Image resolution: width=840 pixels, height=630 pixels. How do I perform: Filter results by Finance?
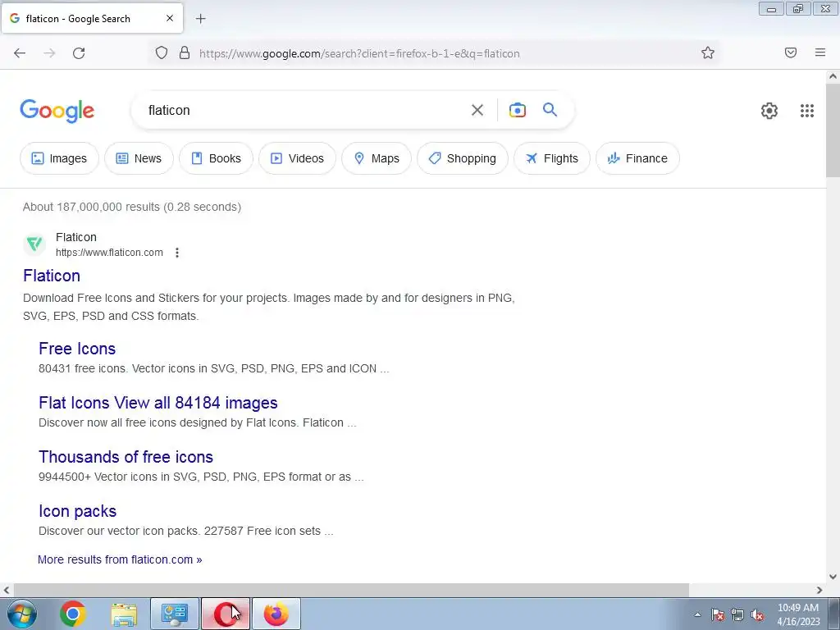tap(637, 158)
